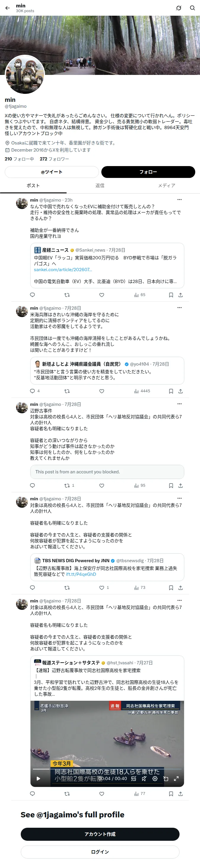Switch to the 返信 tab
Viewport: 200px width, 868px height.
(x=100, y=186)
